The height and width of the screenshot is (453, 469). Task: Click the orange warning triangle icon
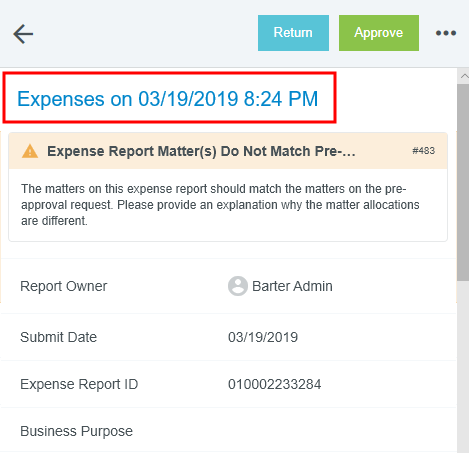pyautogui.click(x=30, y=151)
